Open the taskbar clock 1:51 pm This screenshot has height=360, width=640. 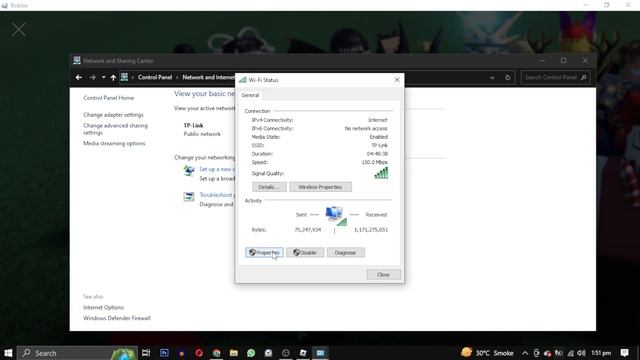click(x=601, y=353)
